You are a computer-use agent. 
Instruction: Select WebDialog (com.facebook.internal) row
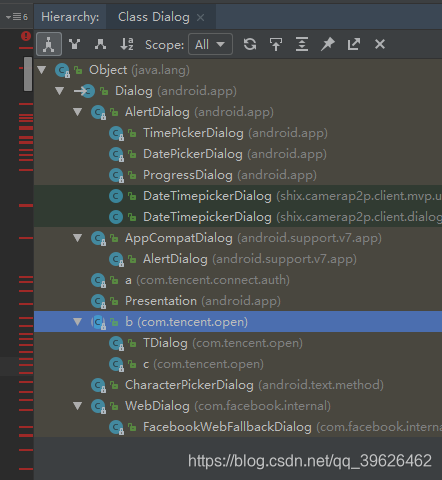[238, 406]
